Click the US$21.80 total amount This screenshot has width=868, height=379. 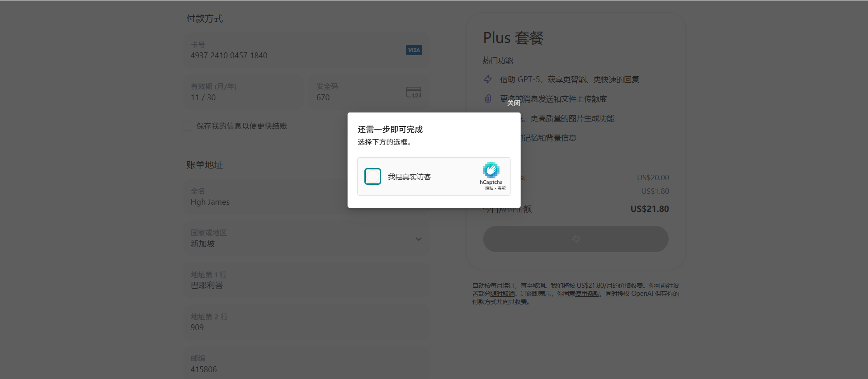[x=650, y=209]
